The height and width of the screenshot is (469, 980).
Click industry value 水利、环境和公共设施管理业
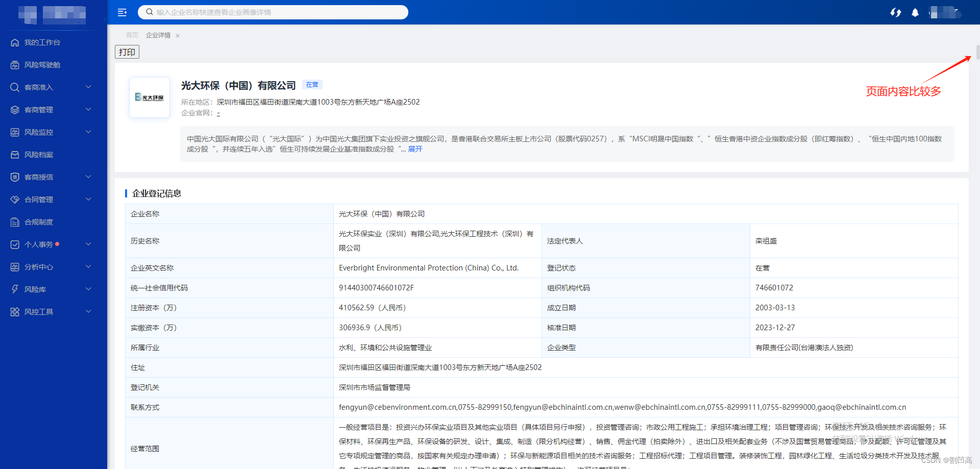coord(385,348)
